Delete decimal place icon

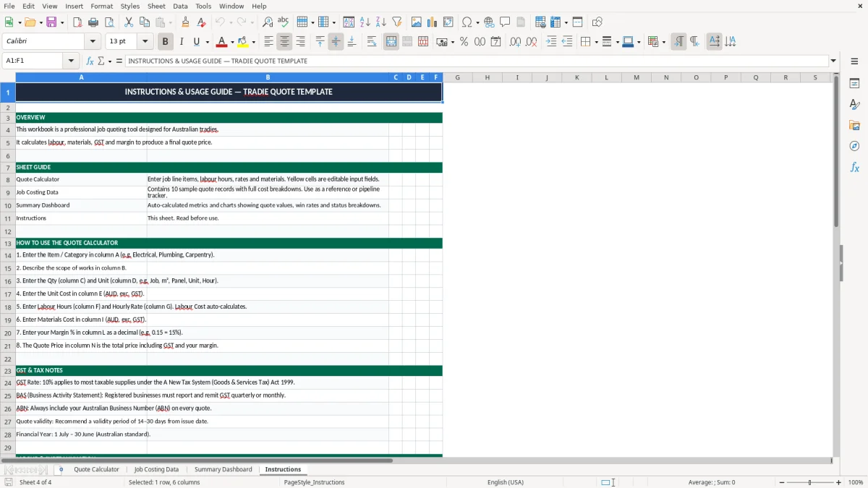531,42
